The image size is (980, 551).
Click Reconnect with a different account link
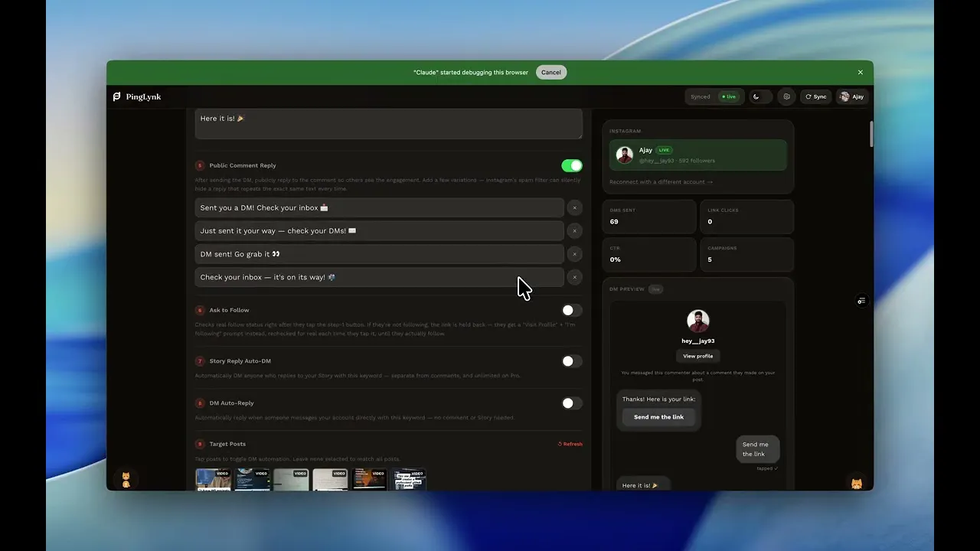click(x=661, y=182)
